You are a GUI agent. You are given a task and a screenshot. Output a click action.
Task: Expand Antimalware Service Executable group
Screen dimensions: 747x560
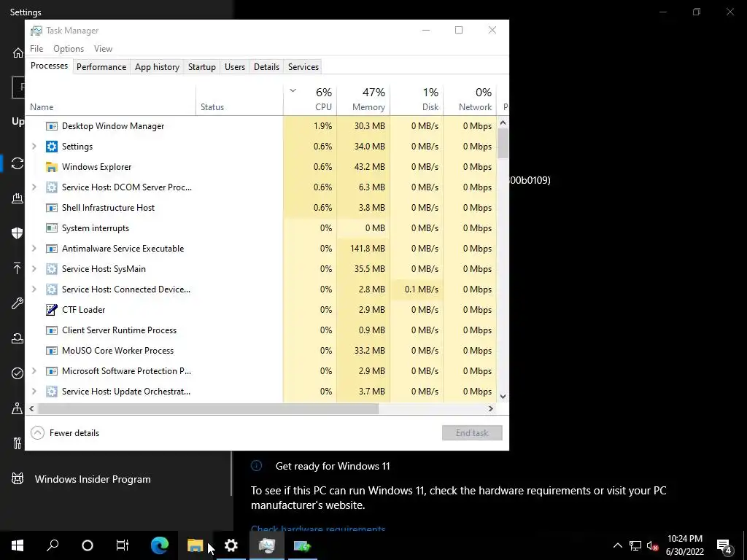pos(34,249)
